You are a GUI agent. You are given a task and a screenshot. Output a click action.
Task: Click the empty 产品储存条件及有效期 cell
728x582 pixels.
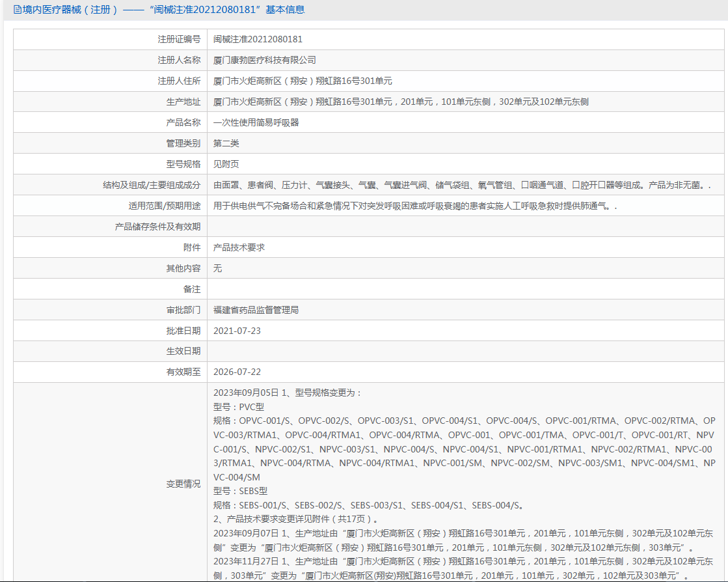466,227
